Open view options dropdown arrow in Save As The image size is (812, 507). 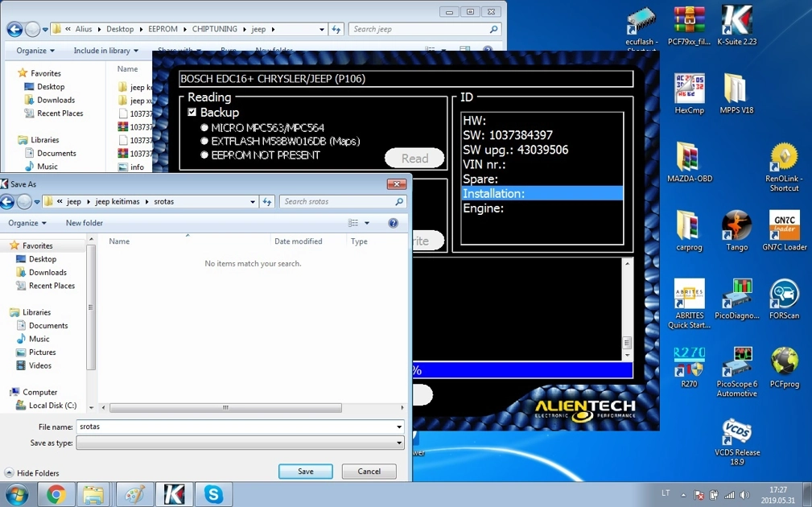pos(367,223)
